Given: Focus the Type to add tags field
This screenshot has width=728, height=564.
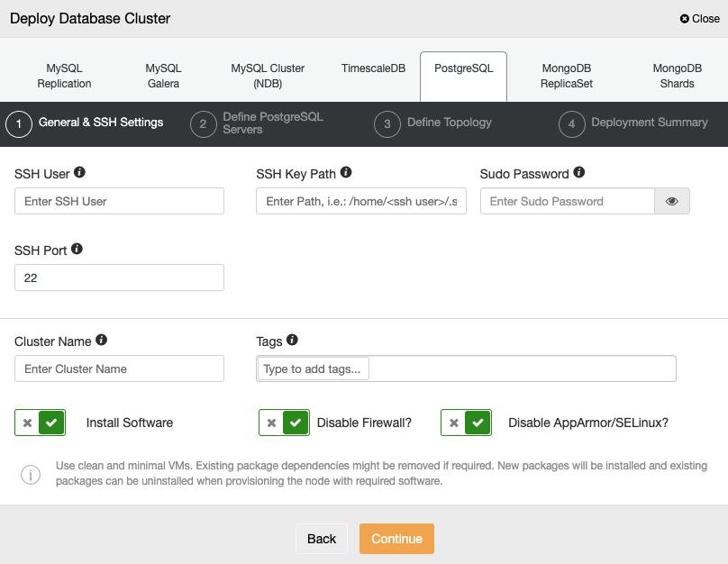Looking at the screenshot, I should (314, 369).
